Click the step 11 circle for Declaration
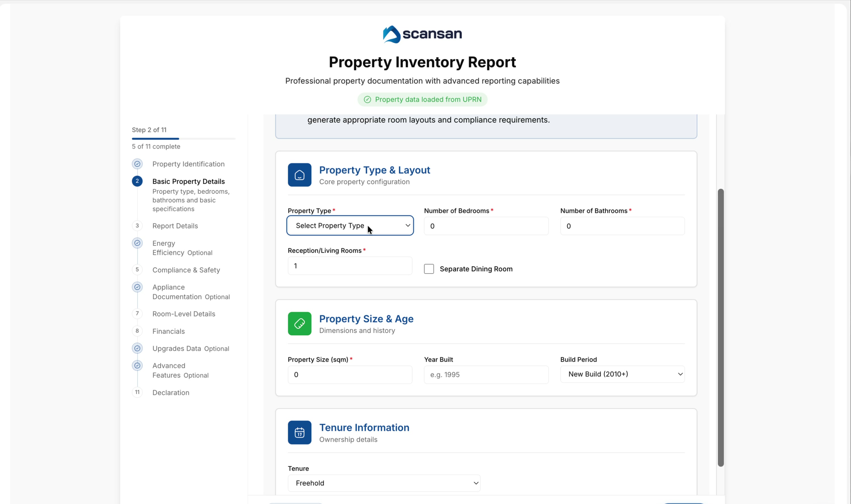 (x=137, y=392)
